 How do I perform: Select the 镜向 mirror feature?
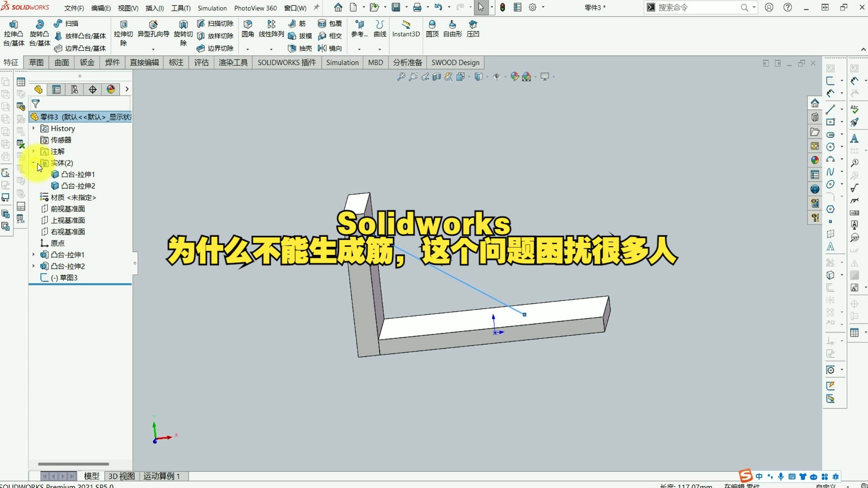[330, 48]
